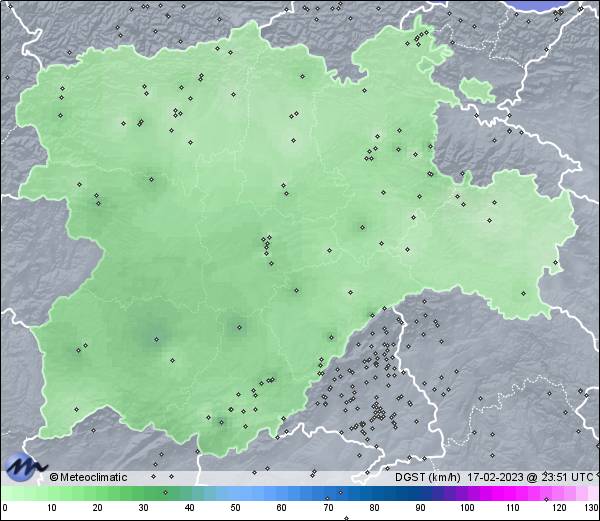Click the 20 scale label
The width and height of the screenshot is (600, 521).
pyautogui.click(x=98, y=508)
